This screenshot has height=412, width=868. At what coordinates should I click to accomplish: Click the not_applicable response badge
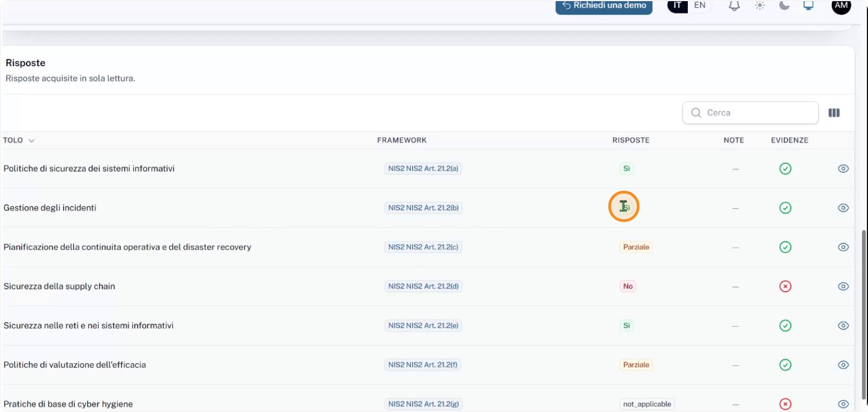pos(647,404)
